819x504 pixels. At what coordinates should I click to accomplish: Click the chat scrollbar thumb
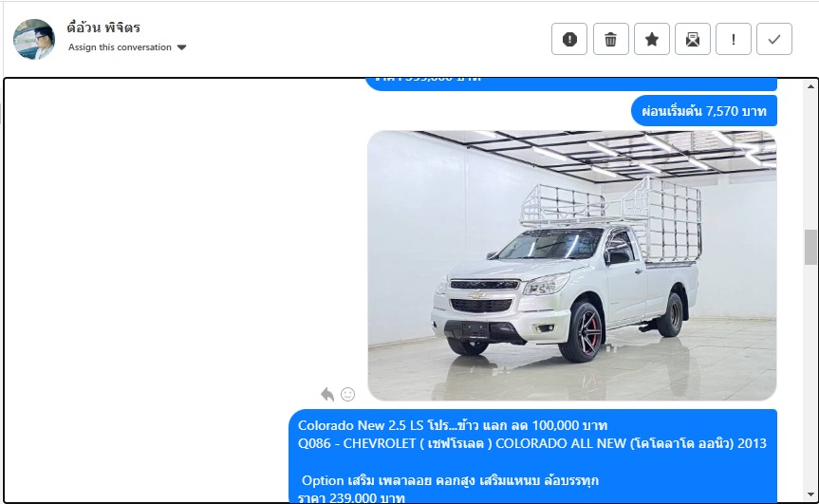810,247
